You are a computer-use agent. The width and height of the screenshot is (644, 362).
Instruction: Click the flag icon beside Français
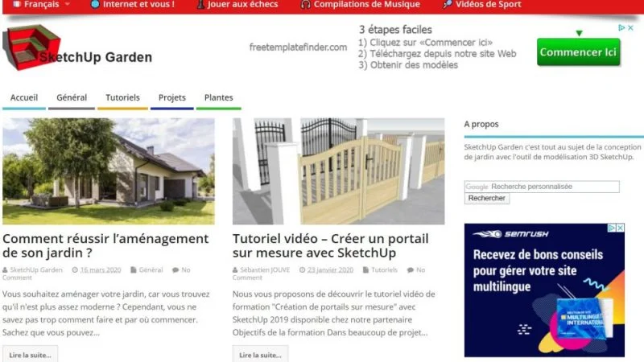[x=17, y=4]
